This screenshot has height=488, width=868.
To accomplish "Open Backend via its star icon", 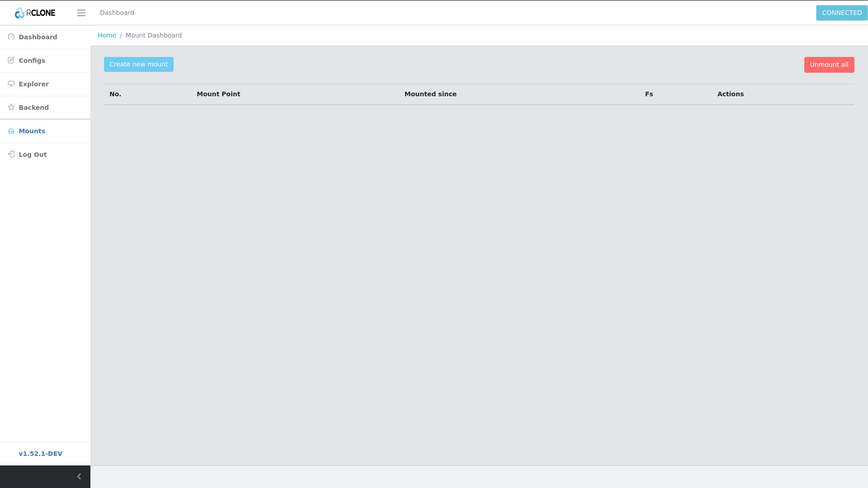I will click(11, 108).
